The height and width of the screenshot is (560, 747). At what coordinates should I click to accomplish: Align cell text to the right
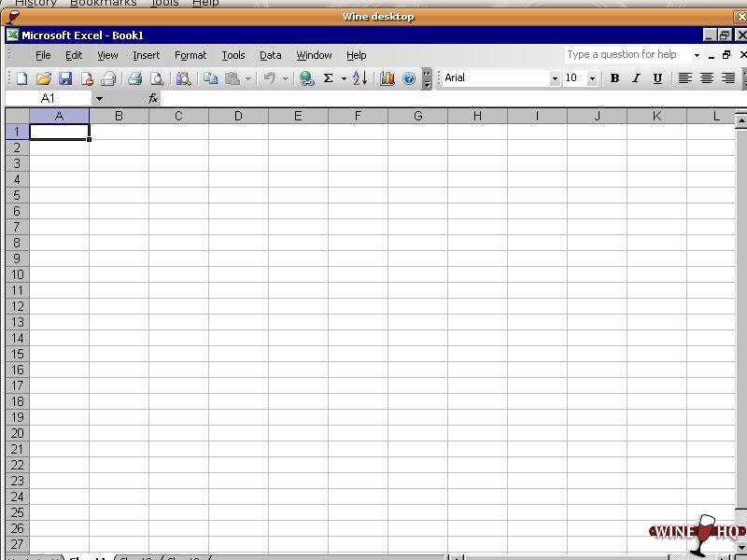(728, 78)
